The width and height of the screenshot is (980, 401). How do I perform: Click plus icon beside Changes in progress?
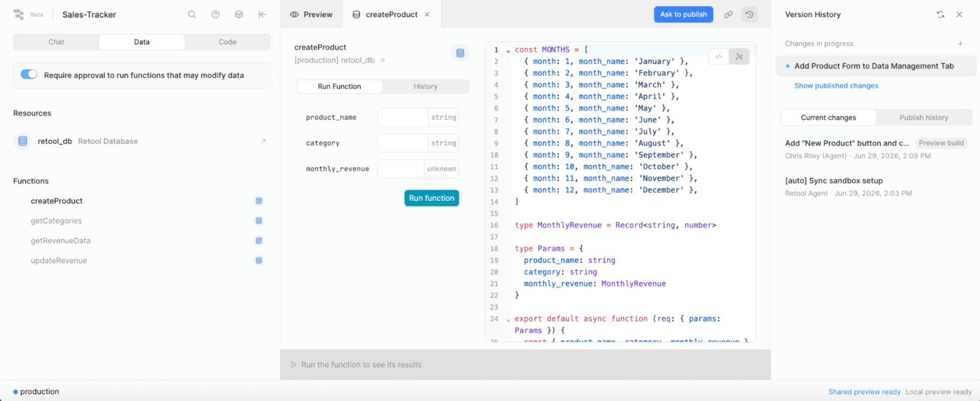(x=960, y=44)
